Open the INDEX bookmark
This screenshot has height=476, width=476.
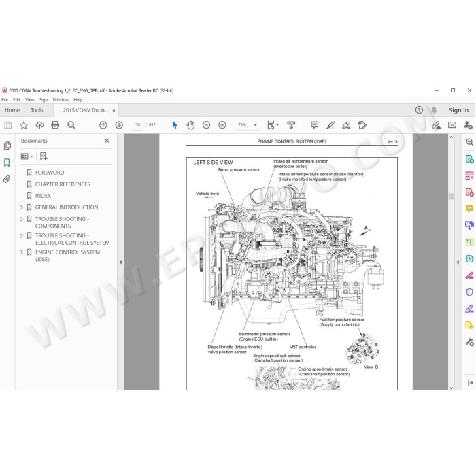coord(43,196)
